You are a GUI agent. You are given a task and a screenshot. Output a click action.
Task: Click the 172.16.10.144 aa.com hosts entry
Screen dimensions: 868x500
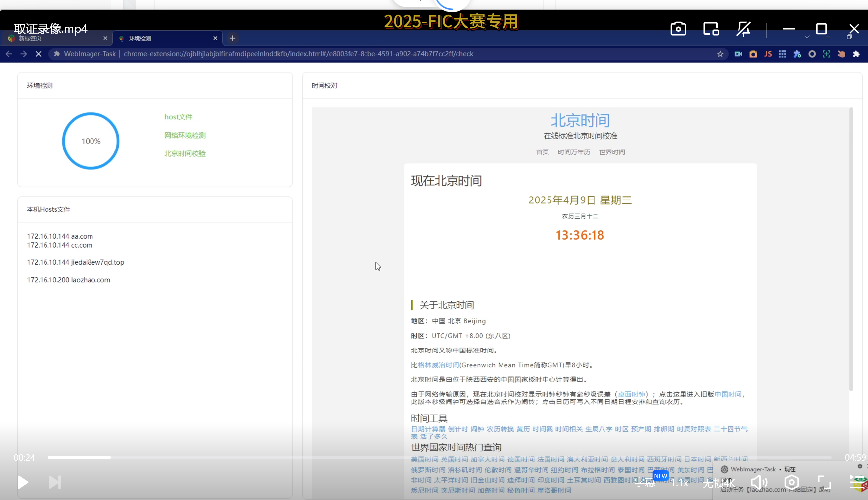coord(60,236)
